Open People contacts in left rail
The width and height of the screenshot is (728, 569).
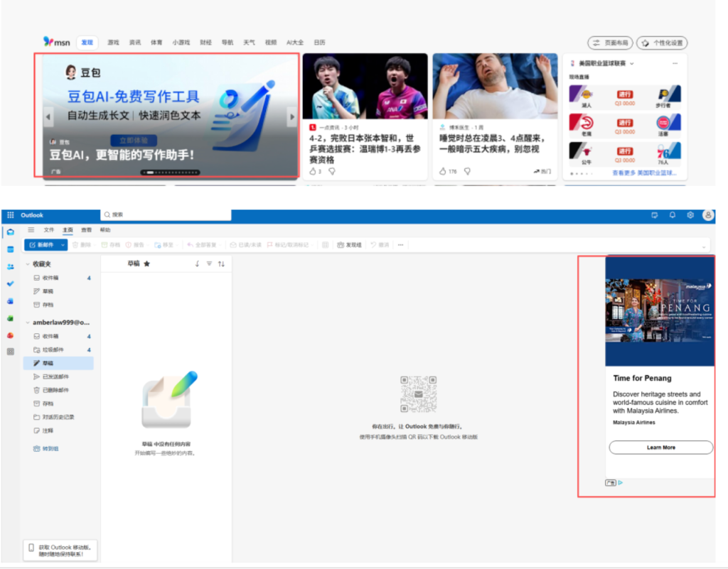(10, 266)
